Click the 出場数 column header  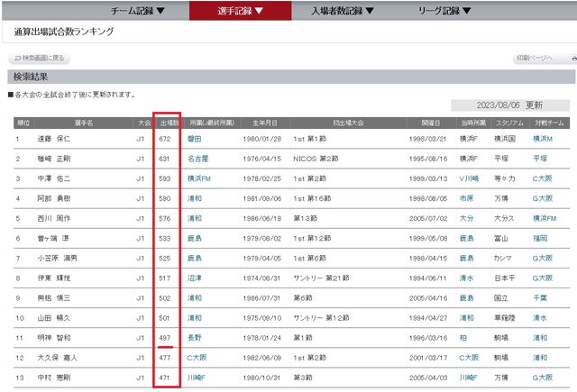[x=167, y=122]
